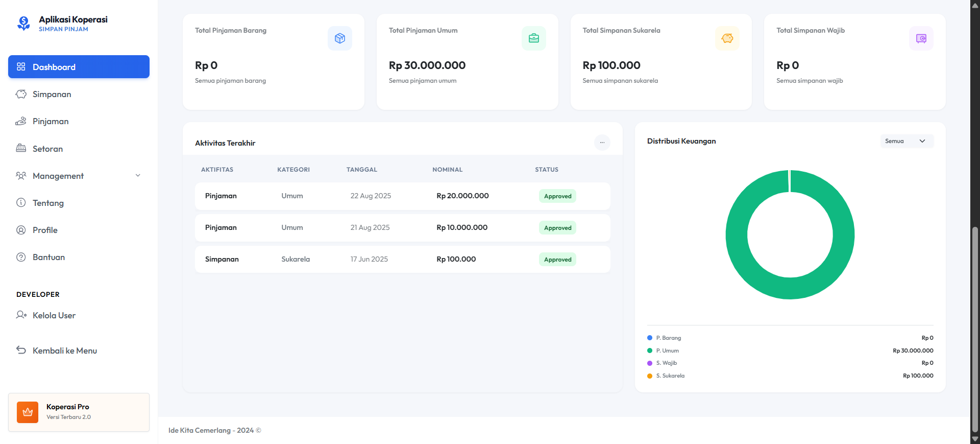Click the Total Simpanan Wajib title
Screen dimensions: 980x444
[811, 31]
